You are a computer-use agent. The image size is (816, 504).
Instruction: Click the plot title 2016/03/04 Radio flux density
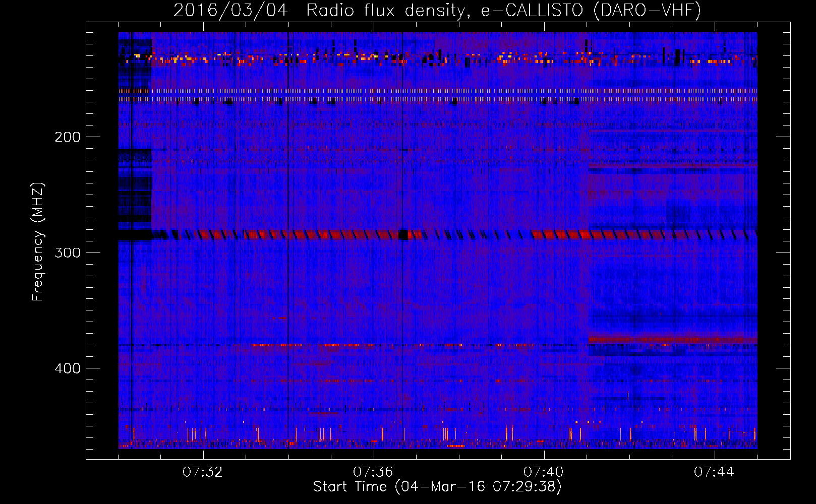pos(437,10)
